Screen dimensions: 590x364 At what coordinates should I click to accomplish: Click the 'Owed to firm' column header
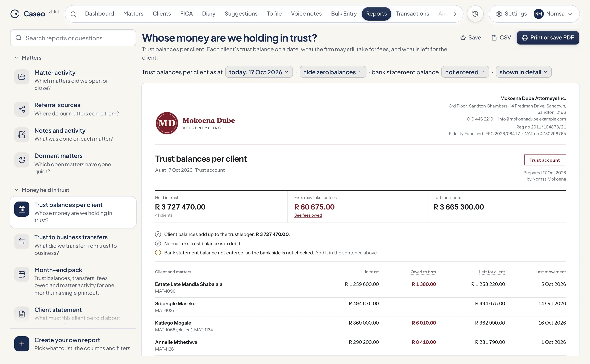point(423,272)
